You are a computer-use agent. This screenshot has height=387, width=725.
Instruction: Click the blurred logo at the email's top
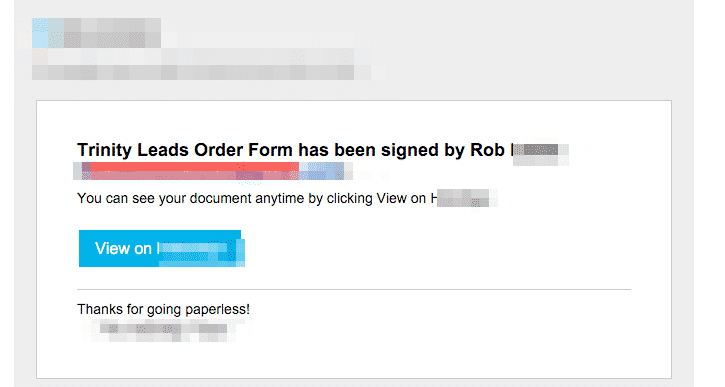coord(96,33)
